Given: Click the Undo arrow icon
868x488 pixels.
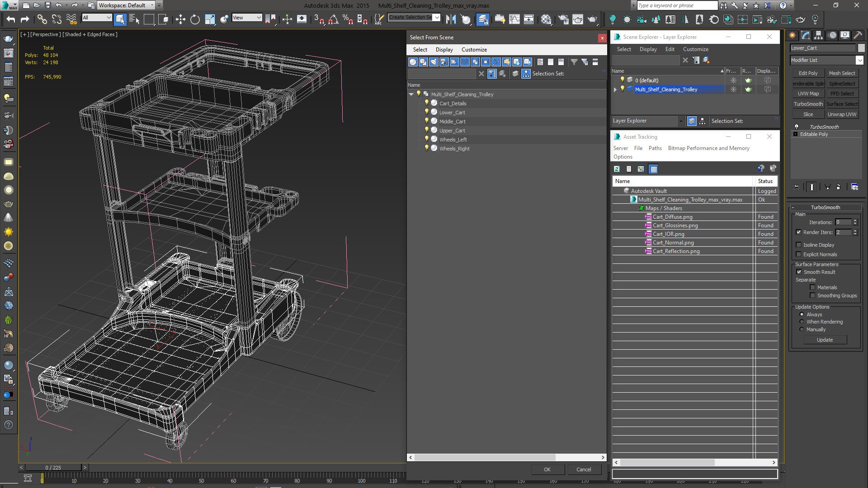Looking at the screenshot, I should [11, 19].
